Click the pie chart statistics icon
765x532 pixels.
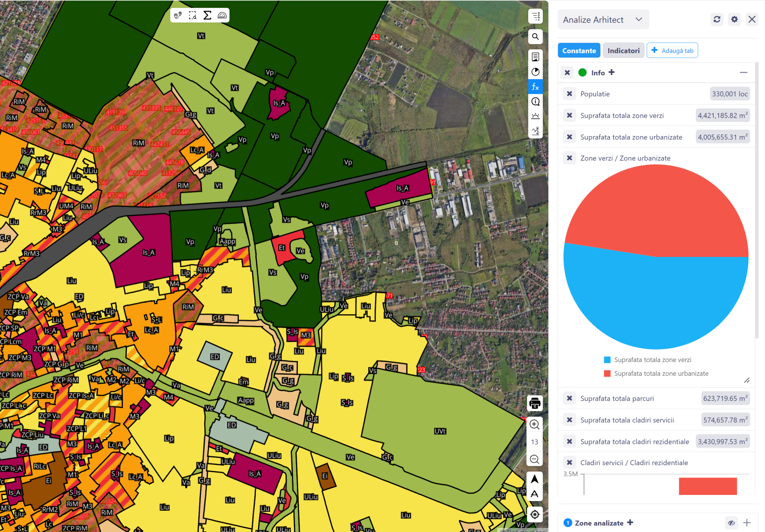[x=535, y=72]
